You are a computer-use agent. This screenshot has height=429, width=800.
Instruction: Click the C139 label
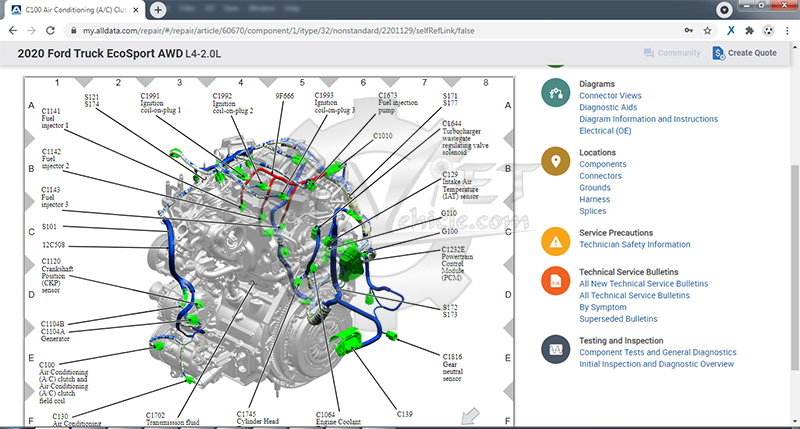[404, 414]
